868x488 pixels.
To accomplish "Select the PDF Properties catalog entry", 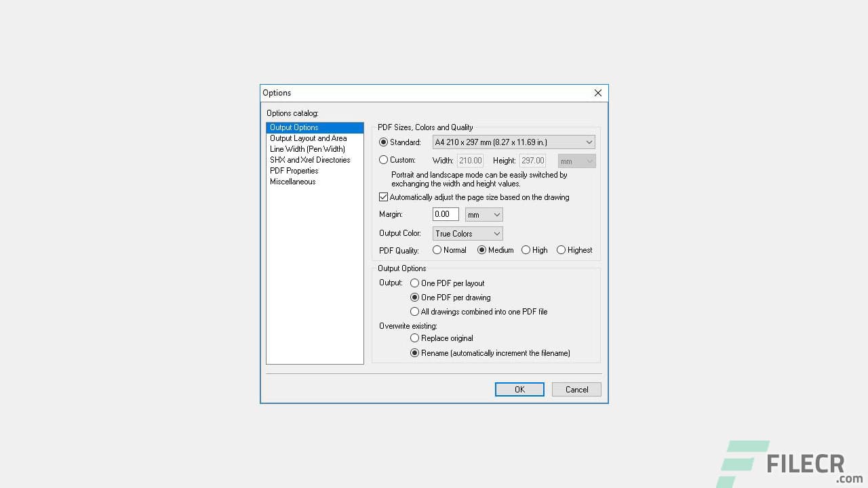I will [x=293, y=171].
